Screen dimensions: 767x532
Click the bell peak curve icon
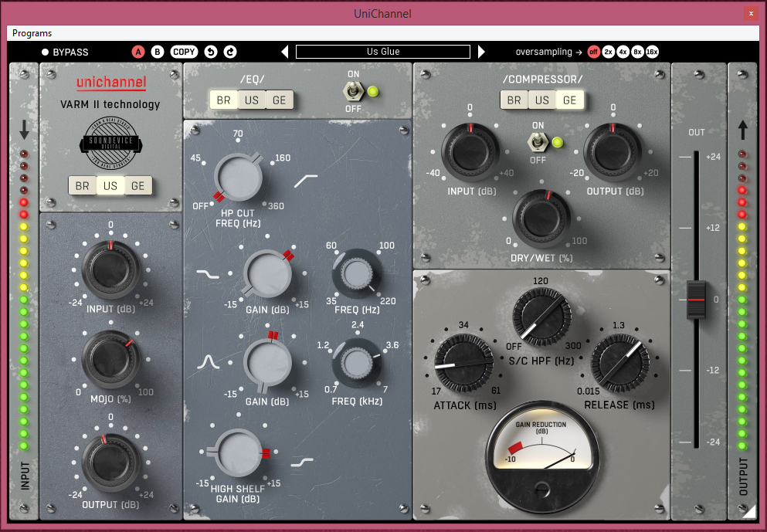pos(209,362)
